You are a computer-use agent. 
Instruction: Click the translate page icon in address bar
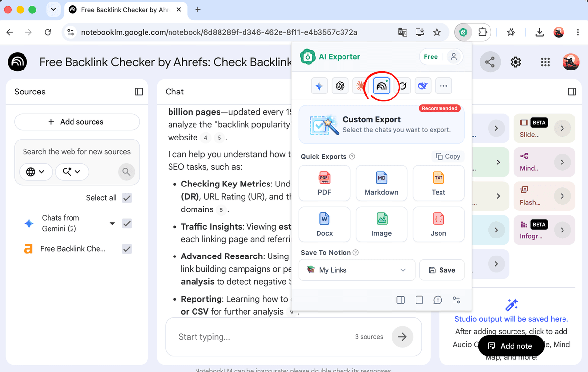pyautogui.click(x=402, y=32)
